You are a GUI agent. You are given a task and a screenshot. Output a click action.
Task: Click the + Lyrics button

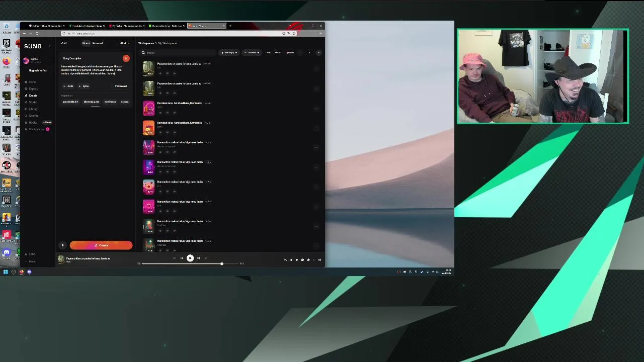84,86
